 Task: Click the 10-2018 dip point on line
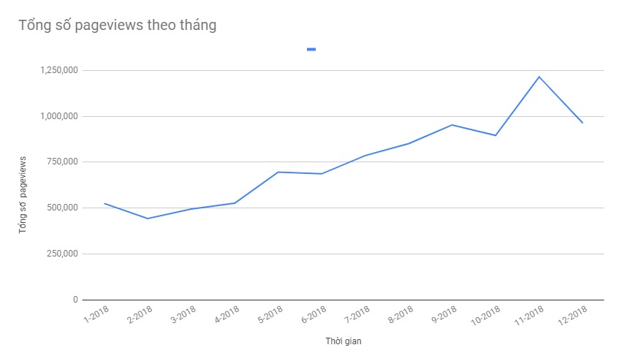coord(496,136)
